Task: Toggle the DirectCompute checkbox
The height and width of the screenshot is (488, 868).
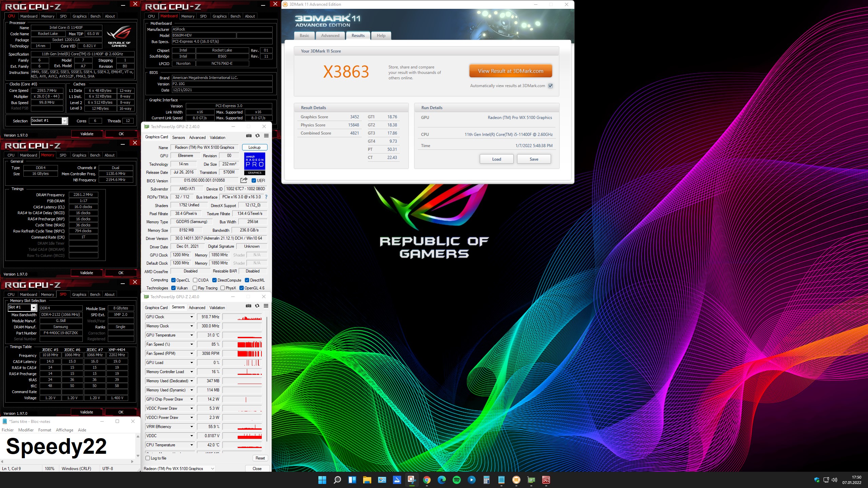Action: pos(215,280)
